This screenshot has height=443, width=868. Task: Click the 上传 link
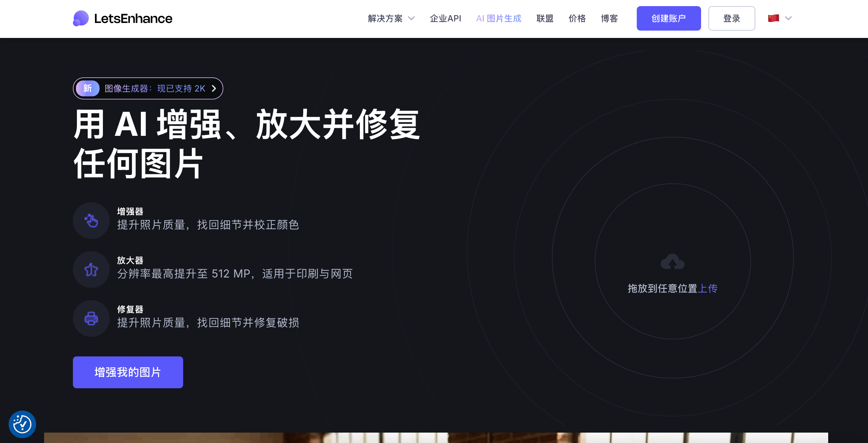[708, 289]
